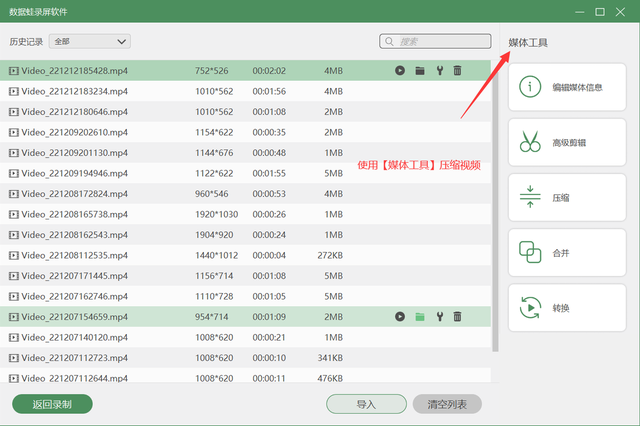The image size is (640, 426).
Task: Click video file icon beside Video_221208165738.mp4
Action: click(14, 214)
